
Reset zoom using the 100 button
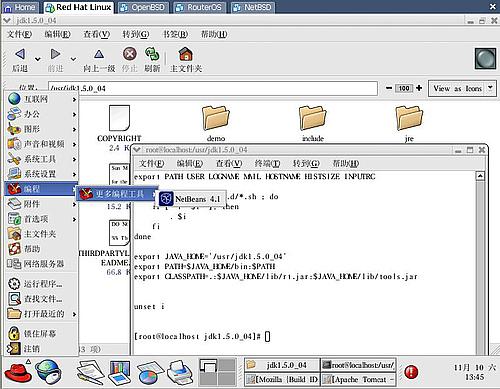(404, 88)
